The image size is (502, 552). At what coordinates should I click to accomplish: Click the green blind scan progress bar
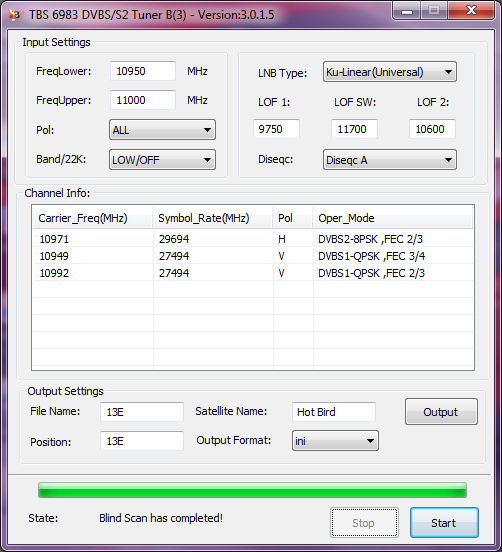tap(252, 490)
